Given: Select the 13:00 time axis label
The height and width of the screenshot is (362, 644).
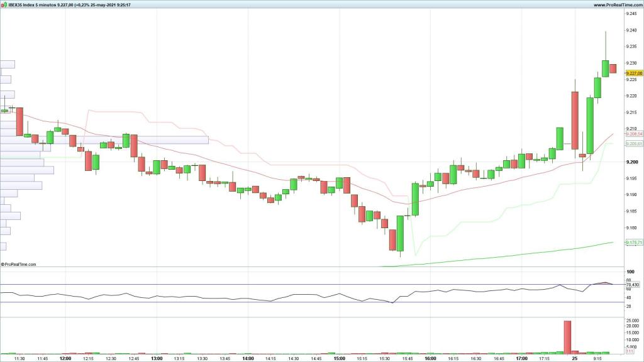Looking at the screenshot, I should coord(157,358).
